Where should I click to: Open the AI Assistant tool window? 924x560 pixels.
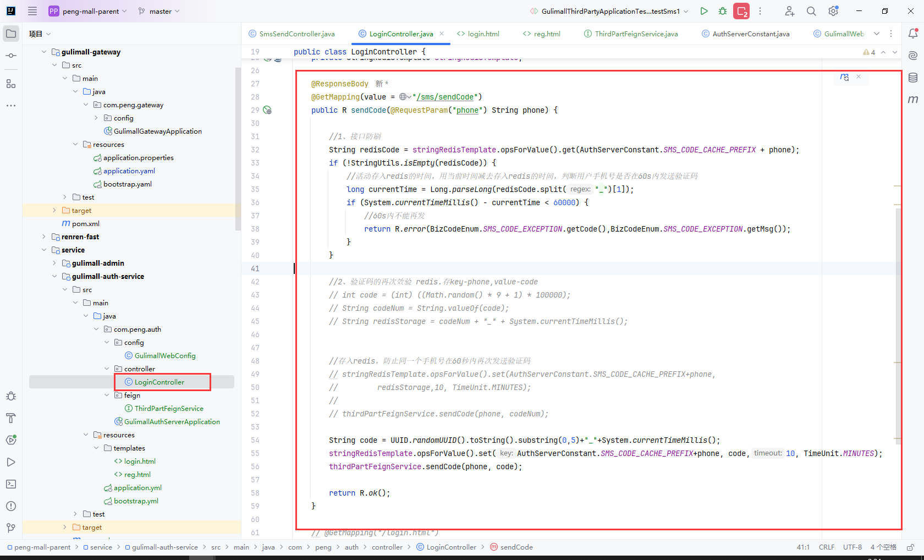point(913,56)
